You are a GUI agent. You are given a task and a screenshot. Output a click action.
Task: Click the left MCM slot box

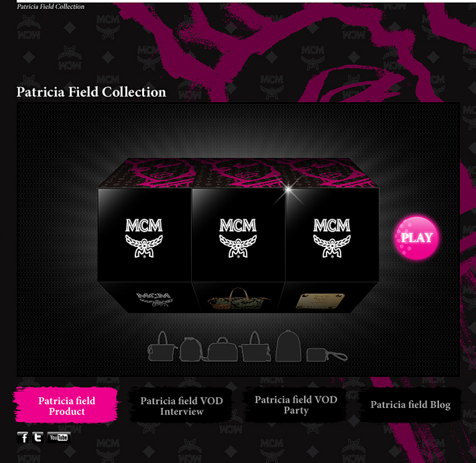(145, 235)
